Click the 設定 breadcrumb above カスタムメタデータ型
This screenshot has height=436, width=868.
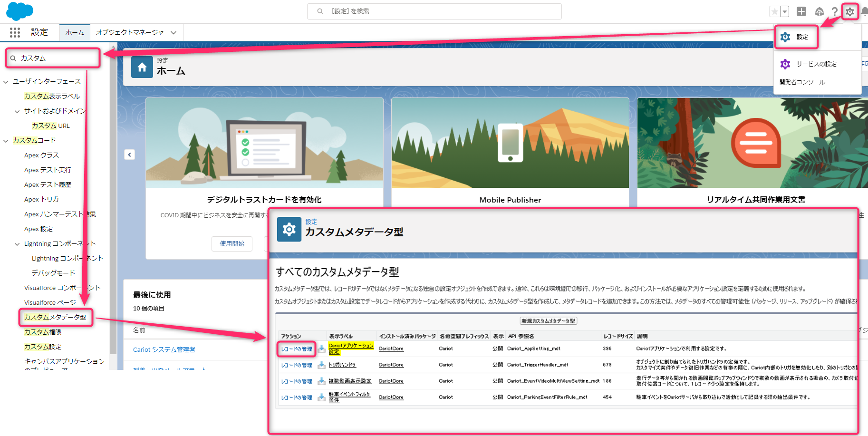click(x=311, y=222)
